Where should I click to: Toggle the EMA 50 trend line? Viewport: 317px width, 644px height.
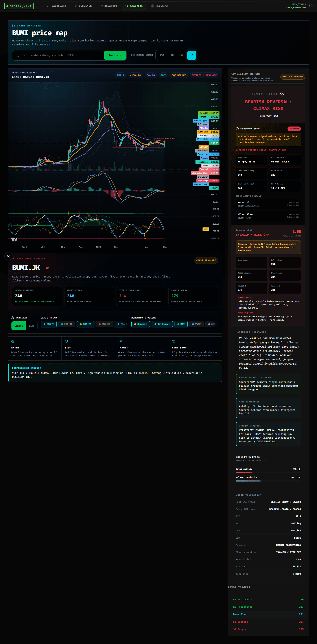point(104,324)
